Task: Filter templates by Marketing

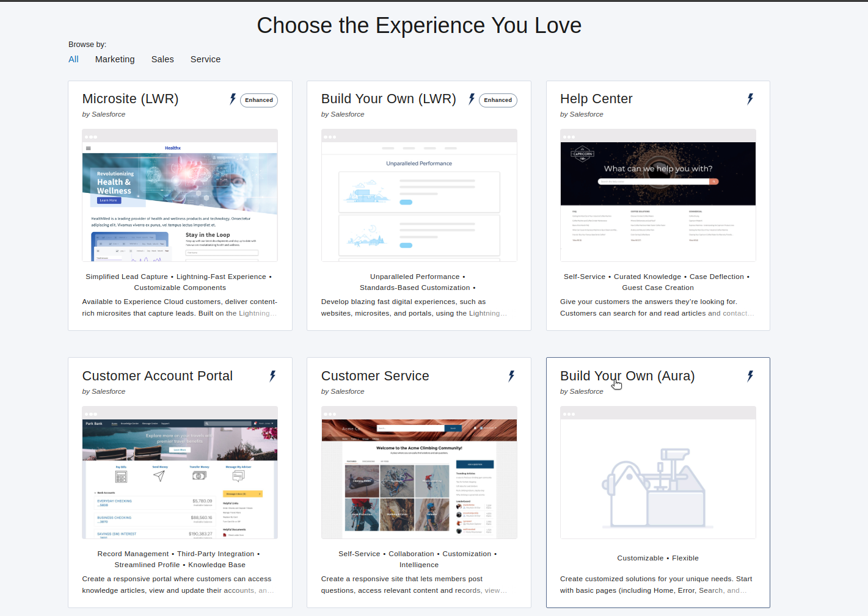Action: (x=115, y=59)
